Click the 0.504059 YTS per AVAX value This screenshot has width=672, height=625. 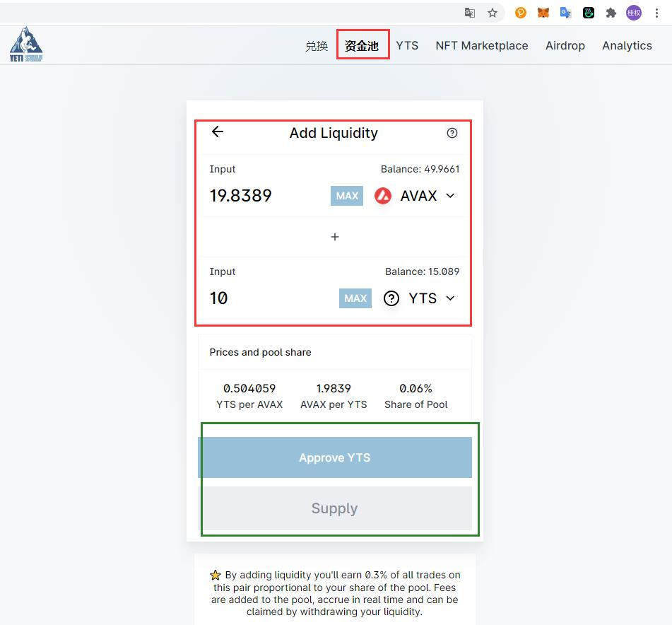tap(249, 388)
